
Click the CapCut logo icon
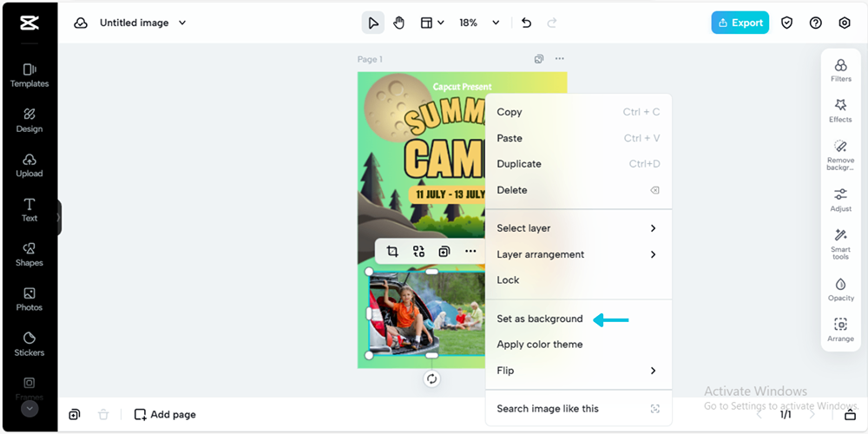tap(30, 23)
